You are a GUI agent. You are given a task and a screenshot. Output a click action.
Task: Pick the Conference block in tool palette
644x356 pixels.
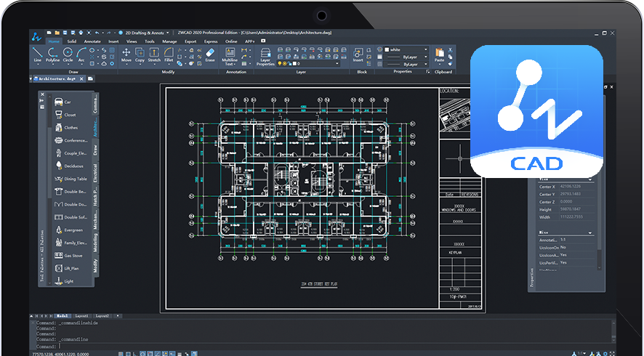coord(71,140)
